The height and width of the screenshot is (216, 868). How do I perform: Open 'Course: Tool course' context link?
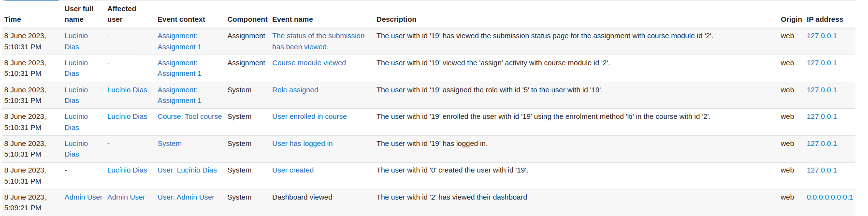pos(189,116)
